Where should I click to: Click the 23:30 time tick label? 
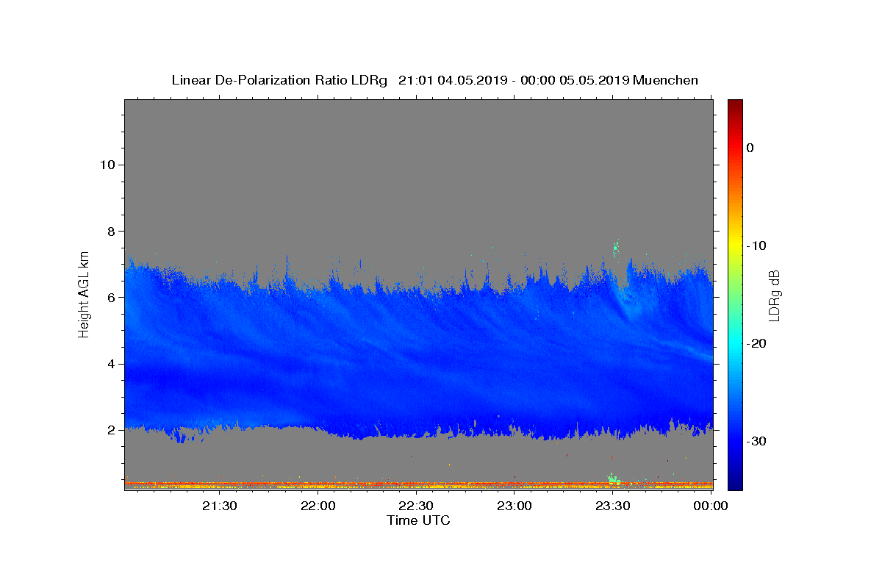[x=612, y=506]
